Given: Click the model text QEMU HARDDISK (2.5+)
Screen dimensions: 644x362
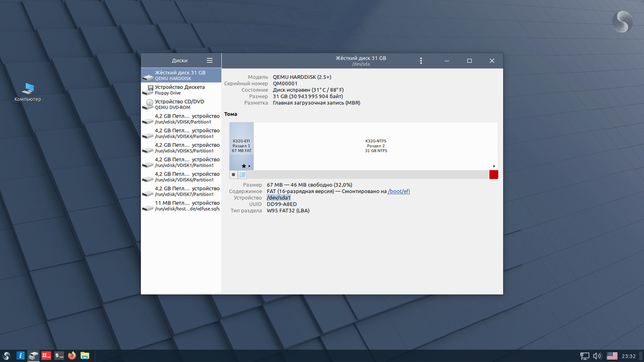Looking at the screenshot, I should (302, 77).
